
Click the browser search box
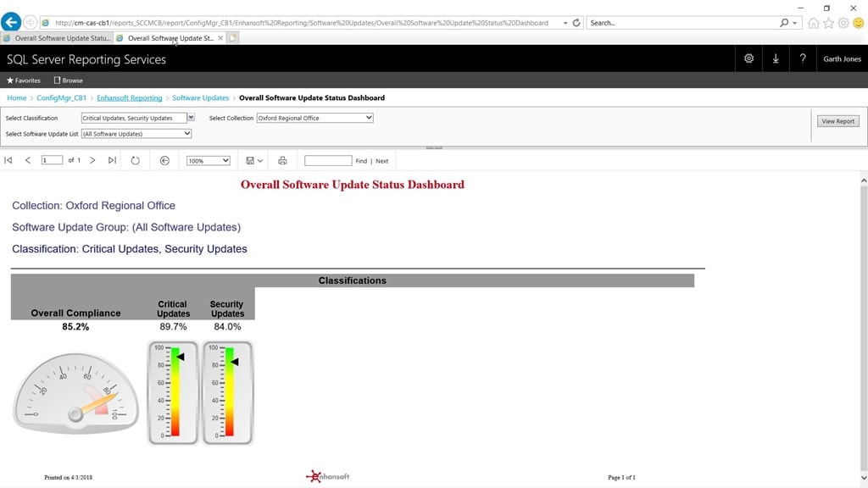coord(684,23)
